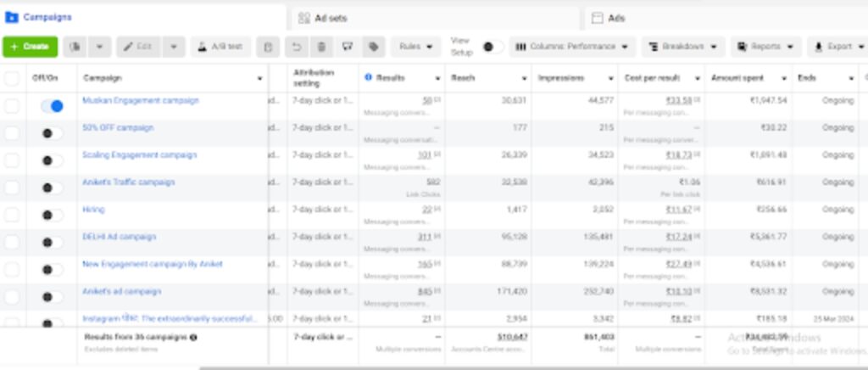868x370 pixels.
Task: Click the clipboard icon in toolbar
Action: click(268, 47)
